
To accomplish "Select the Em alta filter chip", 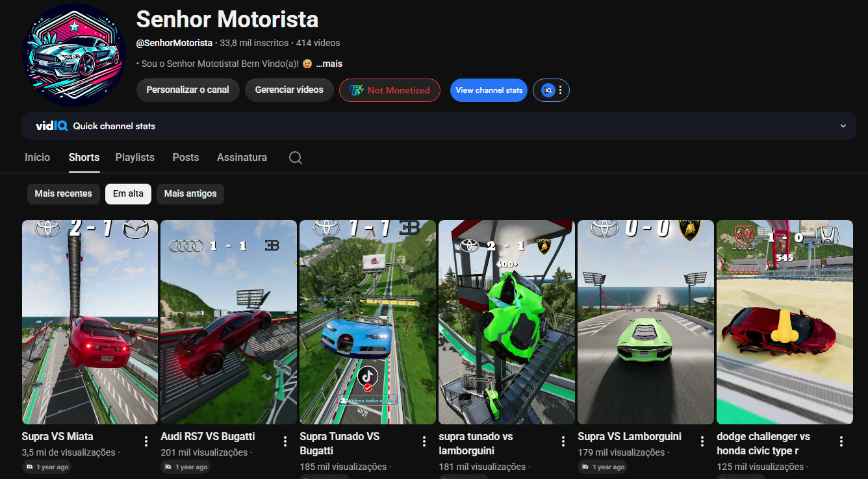I will 128,193.
